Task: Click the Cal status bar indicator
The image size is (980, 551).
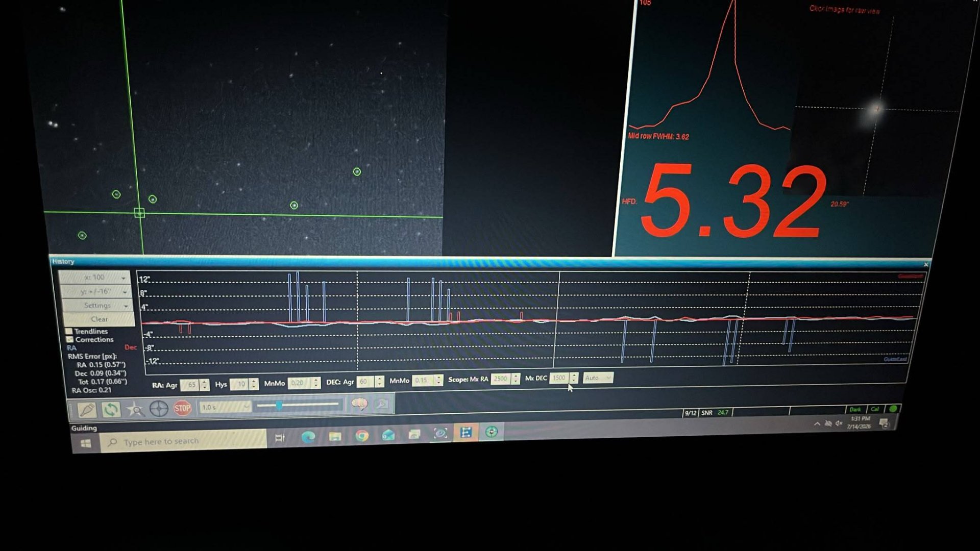Action: (x=875, y=409)
